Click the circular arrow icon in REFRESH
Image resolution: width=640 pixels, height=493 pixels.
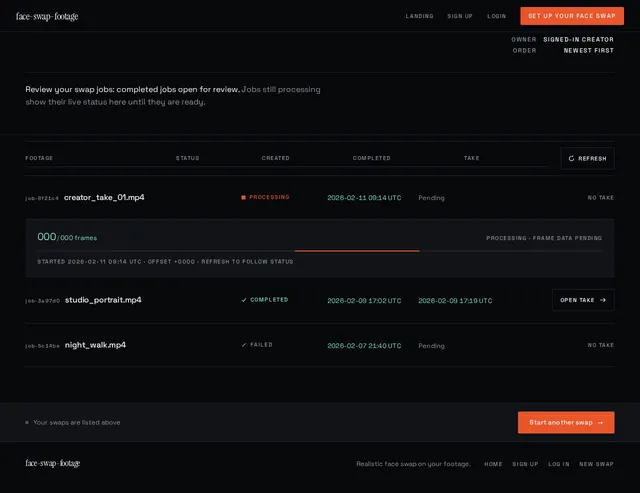(x=571, y=158)
